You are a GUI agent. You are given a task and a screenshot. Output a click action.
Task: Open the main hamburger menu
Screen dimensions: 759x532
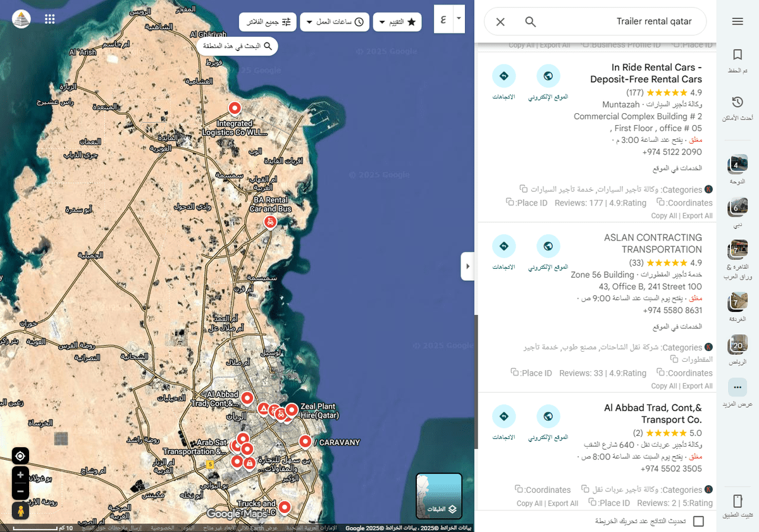pyautogui.click(x=737, y=22)
